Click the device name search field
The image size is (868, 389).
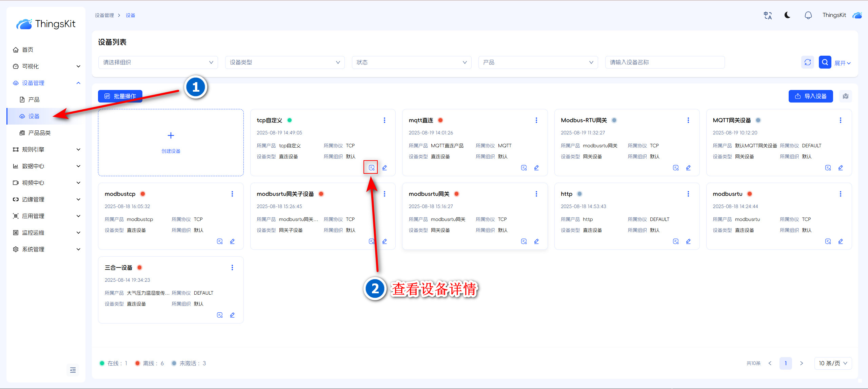[x=665, y=62]
